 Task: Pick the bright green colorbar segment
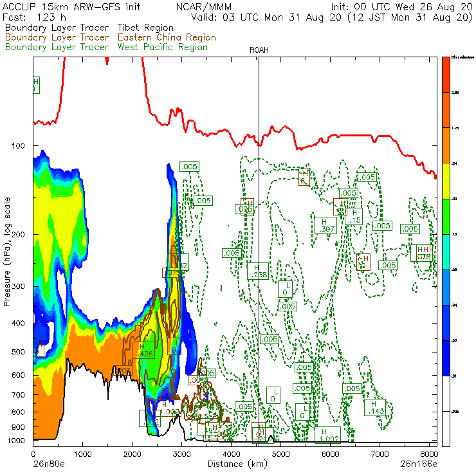(446, 216)
